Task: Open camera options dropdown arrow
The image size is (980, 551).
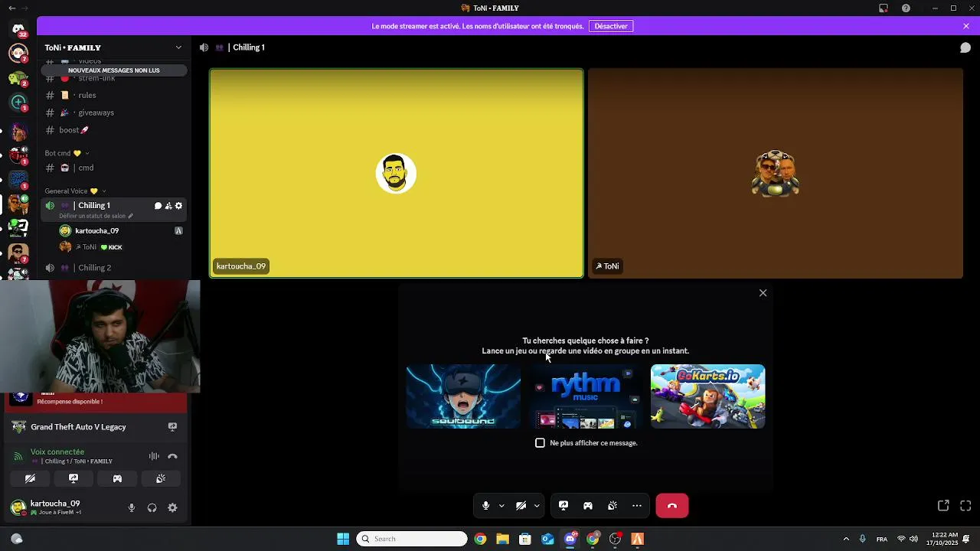Action: point(537,506)
